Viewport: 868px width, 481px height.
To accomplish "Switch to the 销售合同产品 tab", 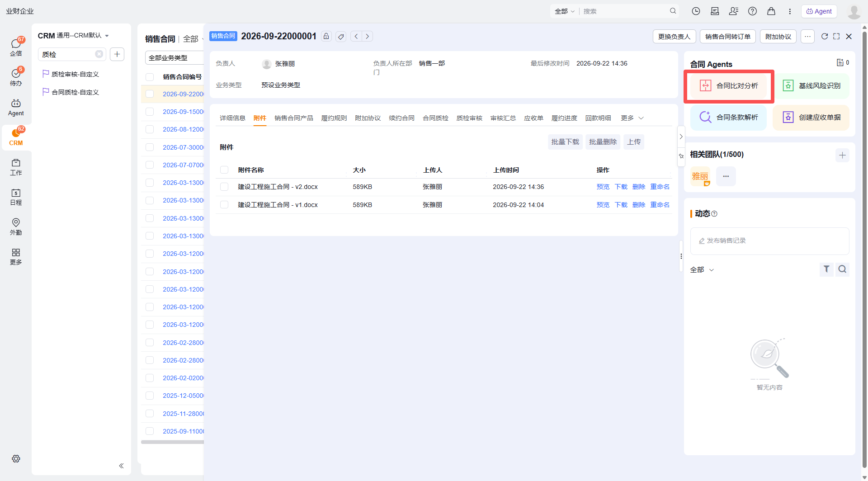I will tap(293, 118).
